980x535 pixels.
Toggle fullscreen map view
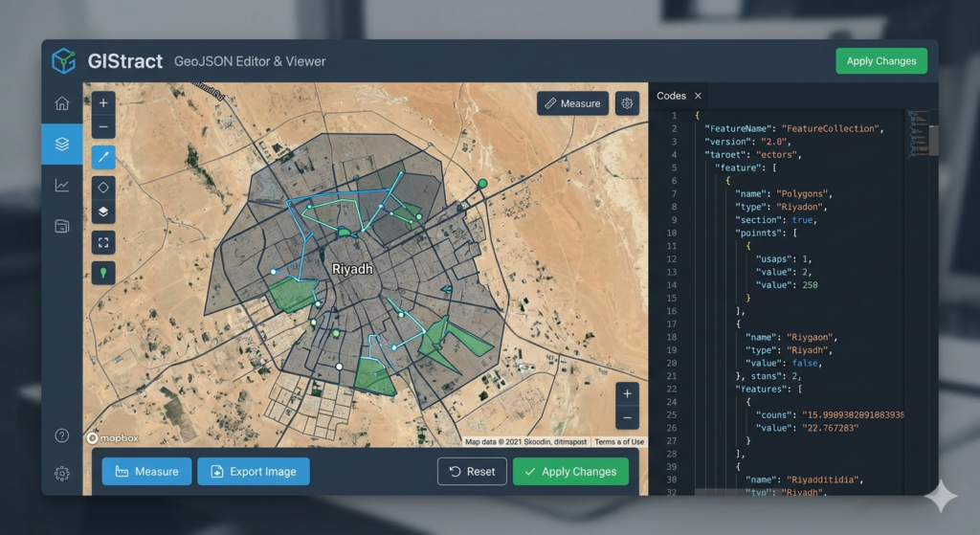(103, 242)
